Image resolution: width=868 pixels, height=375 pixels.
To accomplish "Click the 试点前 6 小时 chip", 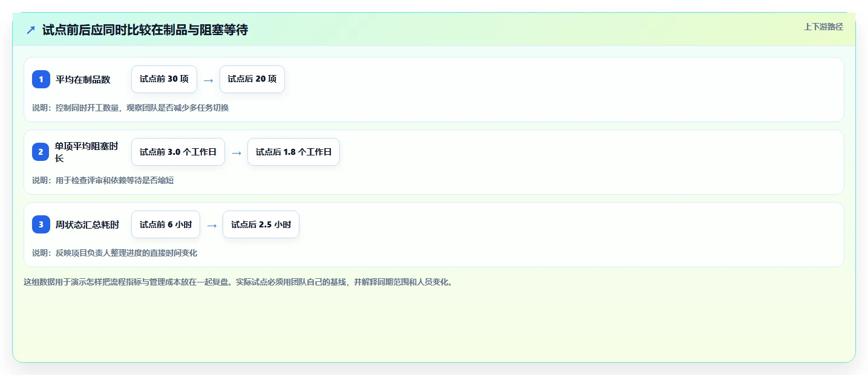I will point(166,224).
